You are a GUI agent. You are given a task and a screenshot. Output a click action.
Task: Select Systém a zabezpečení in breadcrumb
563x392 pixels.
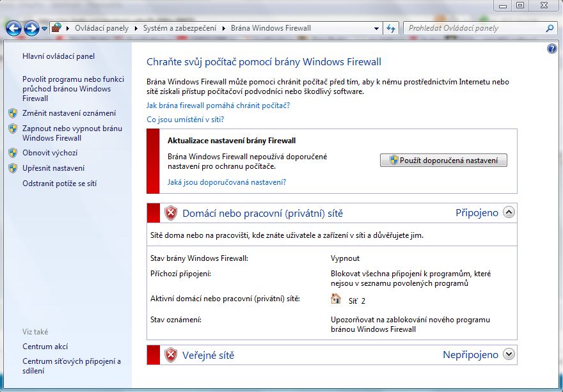pyautogui.click(x=177, y=28)
